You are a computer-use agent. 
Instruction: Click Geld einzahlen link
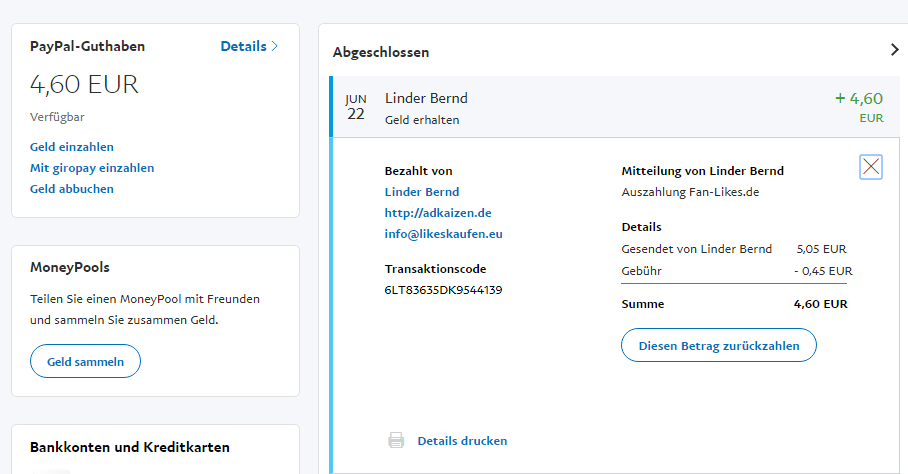pyautogui.click(x=72, y=147)
